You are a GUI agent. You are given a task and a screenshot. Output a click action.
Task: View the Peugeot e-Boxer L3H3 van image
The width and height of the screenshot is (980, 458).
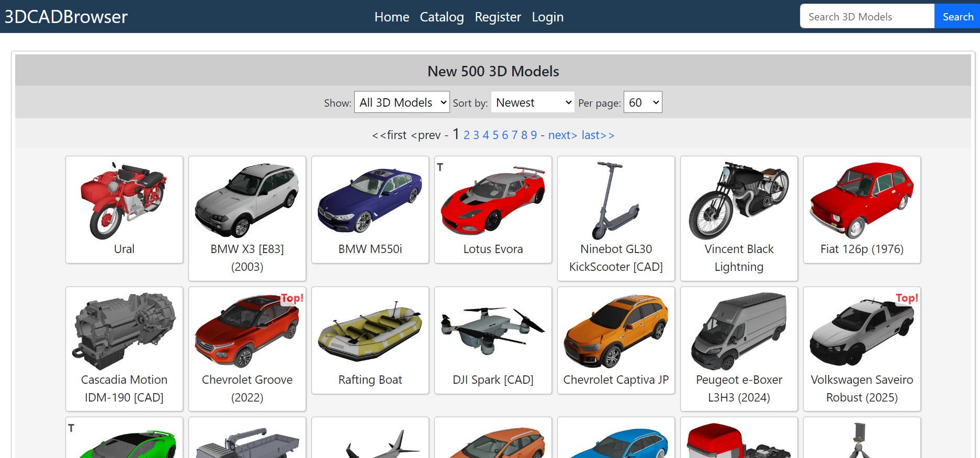pos(739,331)
